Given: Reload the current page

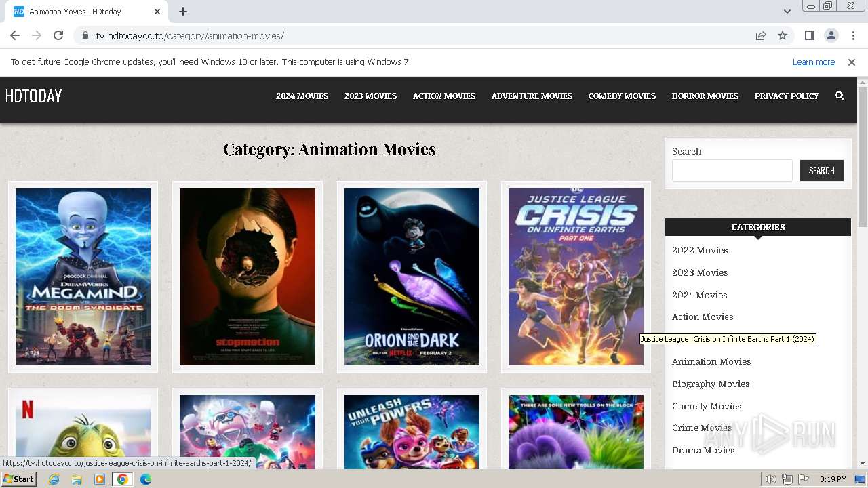Looking at the screenshot, I should click(x=58, y=35).
